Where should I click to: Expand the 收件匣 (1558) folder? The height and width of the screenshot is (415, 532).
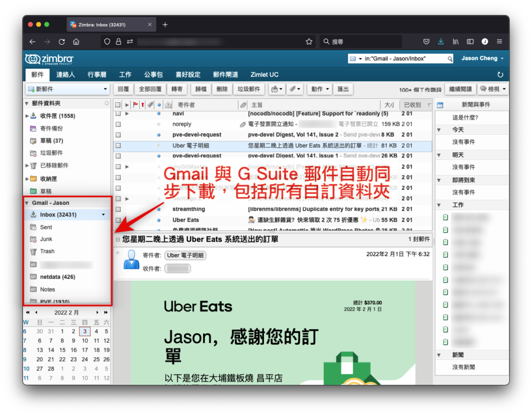[27, 116]
